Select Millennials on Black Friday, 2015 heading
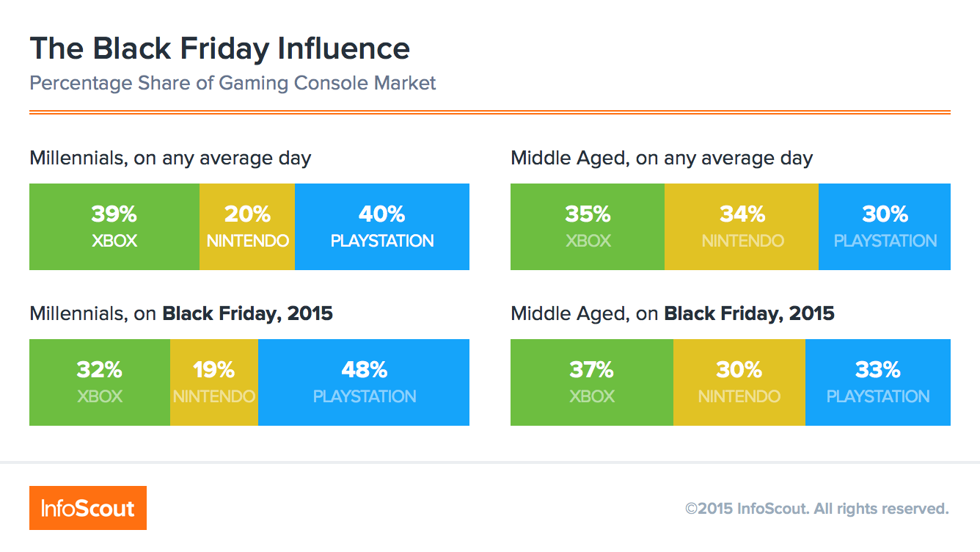 click(x=181, y=314)
